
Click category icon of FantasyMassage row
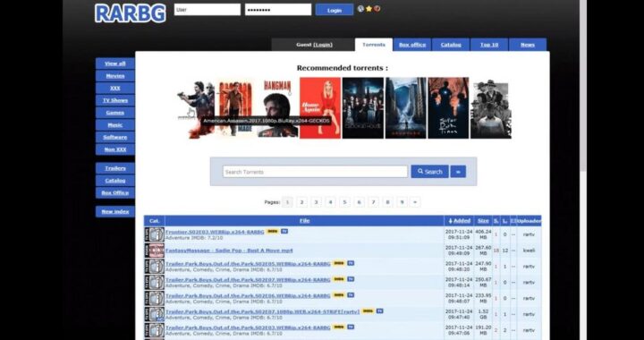point(155,251)
